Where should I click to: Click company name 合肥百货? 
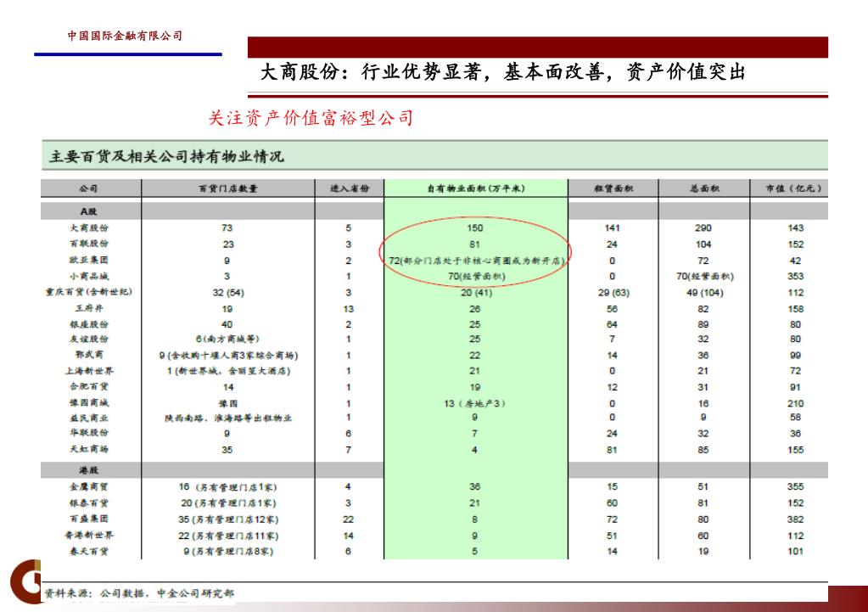tap(88, 386)
